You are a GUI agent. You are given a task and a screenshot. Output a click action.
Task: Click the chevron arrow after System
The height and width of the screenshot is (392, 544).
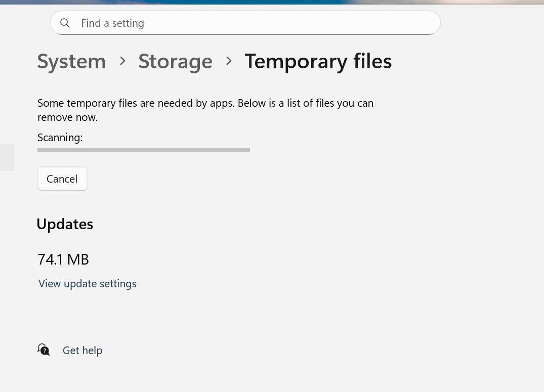122,61
